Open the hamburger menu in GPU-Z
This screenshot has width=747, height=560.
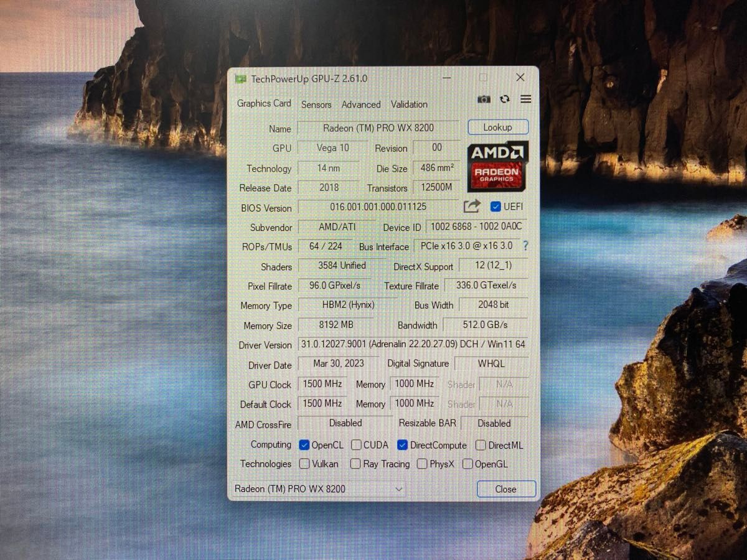tap(526, 99)
